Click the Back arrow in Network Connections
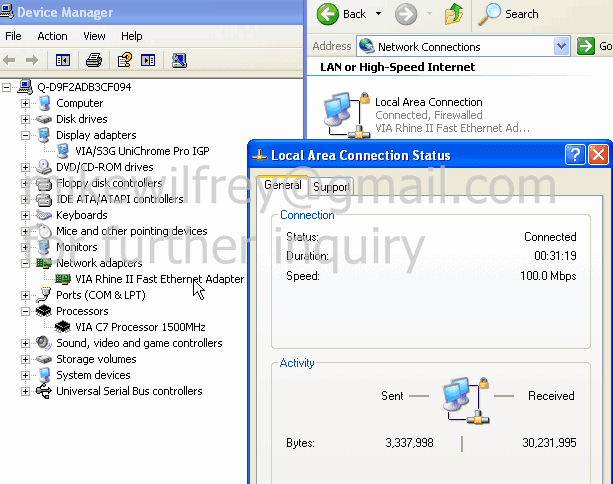This screenshot has width=613, height=484. point(327,14)
